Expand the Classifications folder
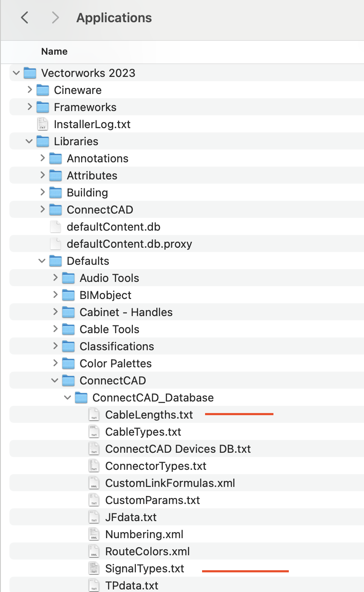This screenshot has width=364, height=592. pos(56,346)
